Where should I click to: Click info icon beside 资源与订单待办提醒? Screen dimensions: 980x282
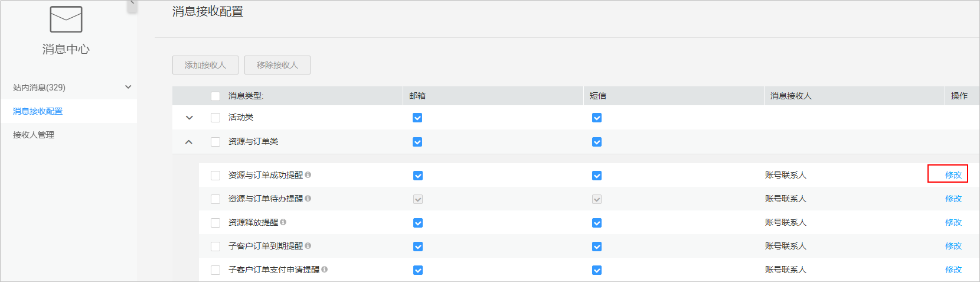click(x=308, y=199)
